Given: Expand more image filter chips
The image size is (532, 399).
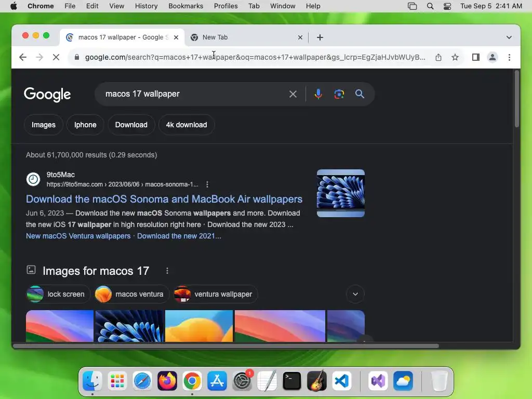Looking at the screenshot, I should click(355, 294).
